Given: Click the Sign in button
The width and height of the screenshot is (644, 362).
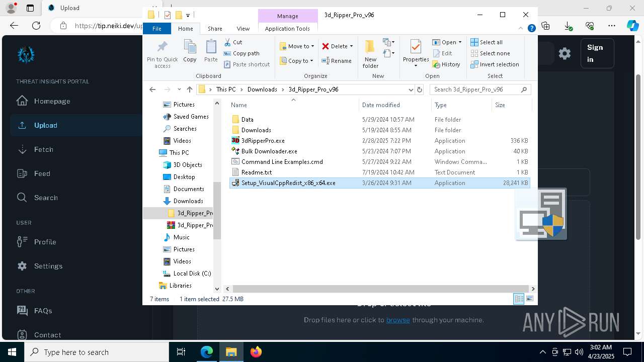Looking at the screenshot, I should click(597, 53).
